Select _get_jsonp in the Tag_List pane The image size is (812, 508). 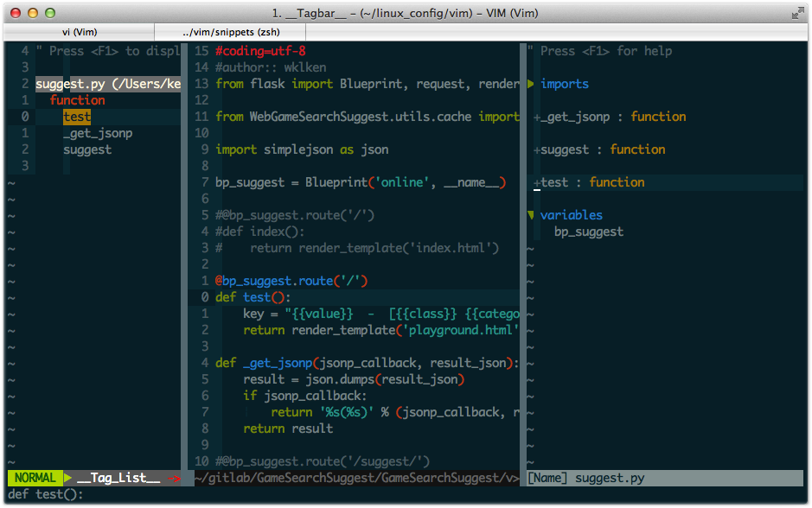tap(98, 133)
